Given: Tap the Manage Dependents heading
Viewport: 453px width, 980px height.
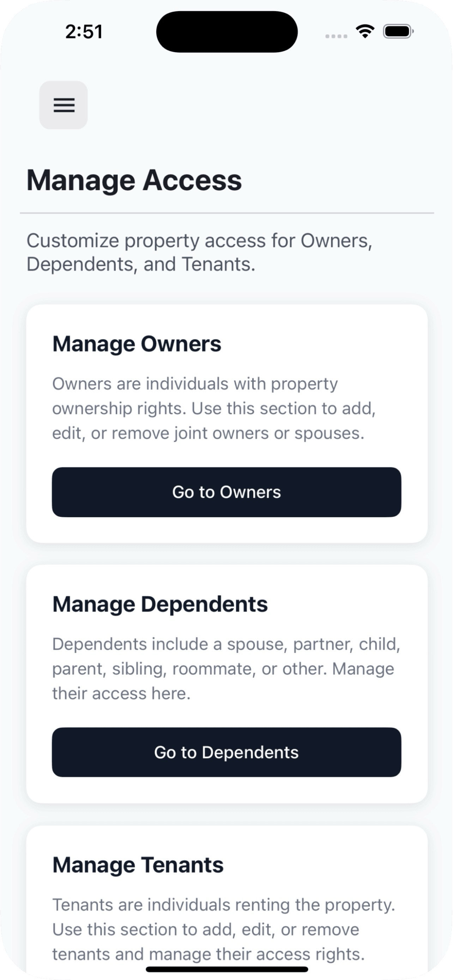Looking at the screenshot, I should [x=160, y=604].
